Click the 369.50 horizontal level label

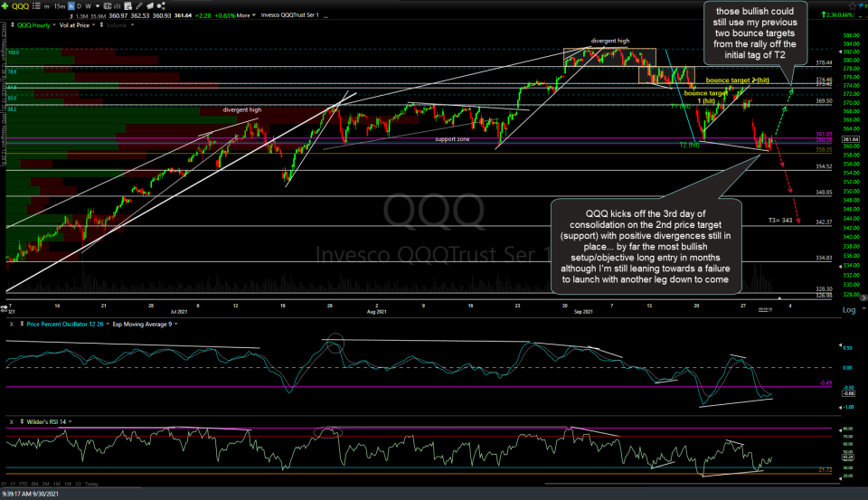click(824, 101)
